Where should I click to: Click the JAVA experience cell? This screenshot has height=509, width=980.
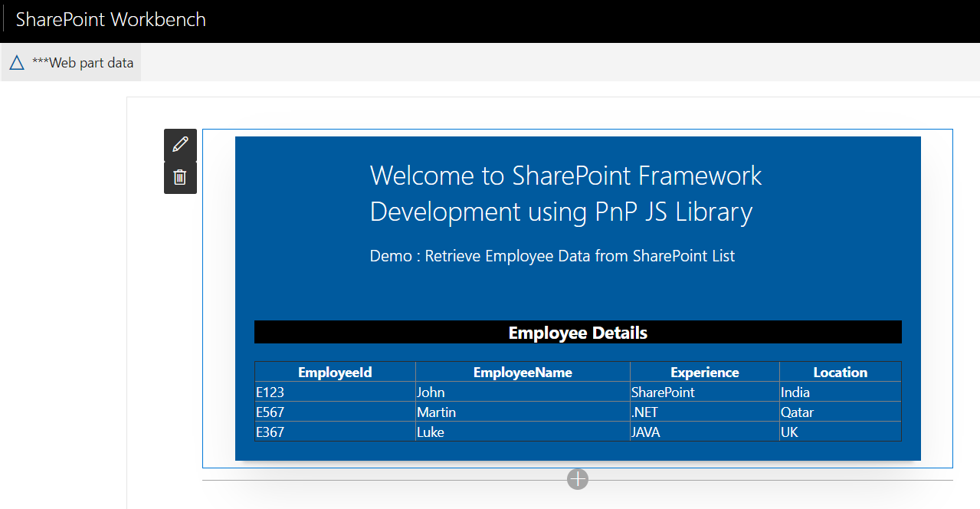coord(705,432)
